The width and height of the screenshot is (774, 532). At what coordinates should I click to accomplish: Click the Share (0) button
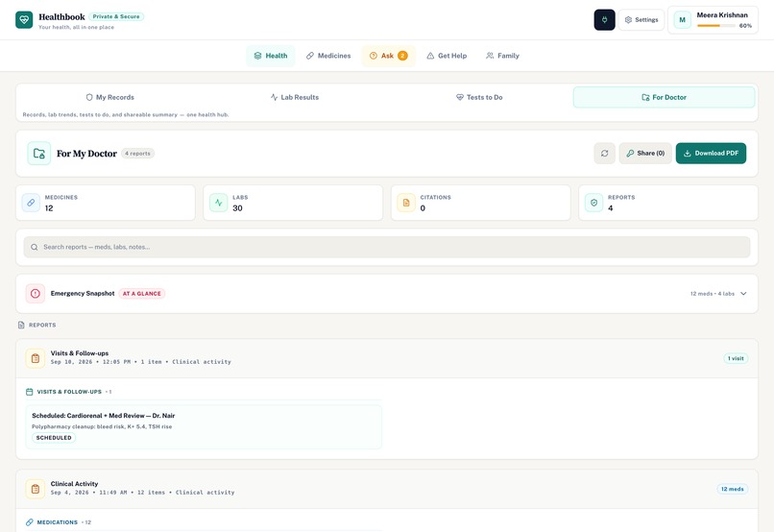pos(645,154)
